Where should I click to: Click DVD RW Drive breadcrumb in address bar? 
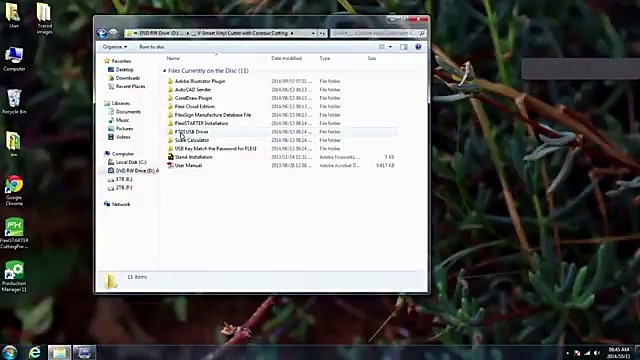coord(161,33)
